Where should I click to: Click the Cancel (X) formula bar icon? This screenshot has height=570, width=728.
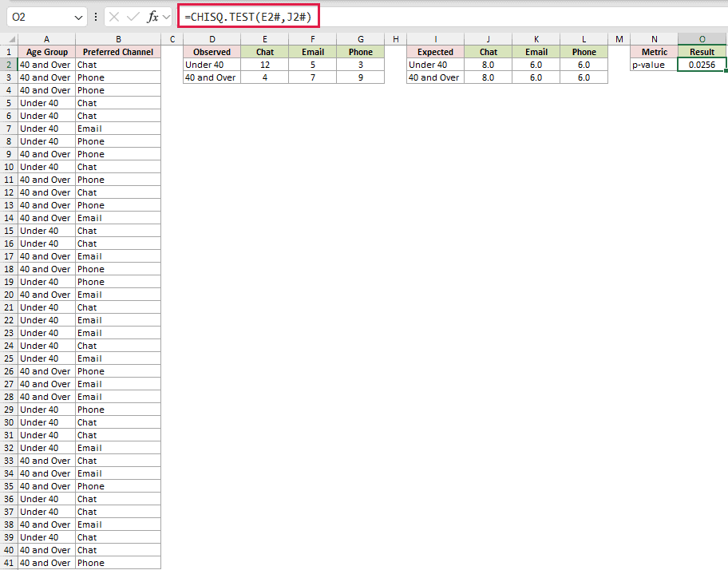(114, 18)
